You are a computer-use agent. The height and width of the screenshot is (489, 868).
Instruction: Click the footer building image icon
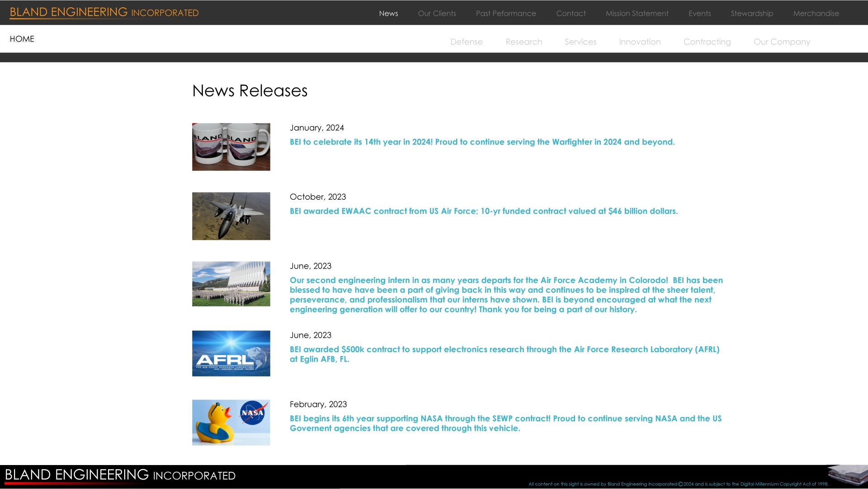(848, 476)
